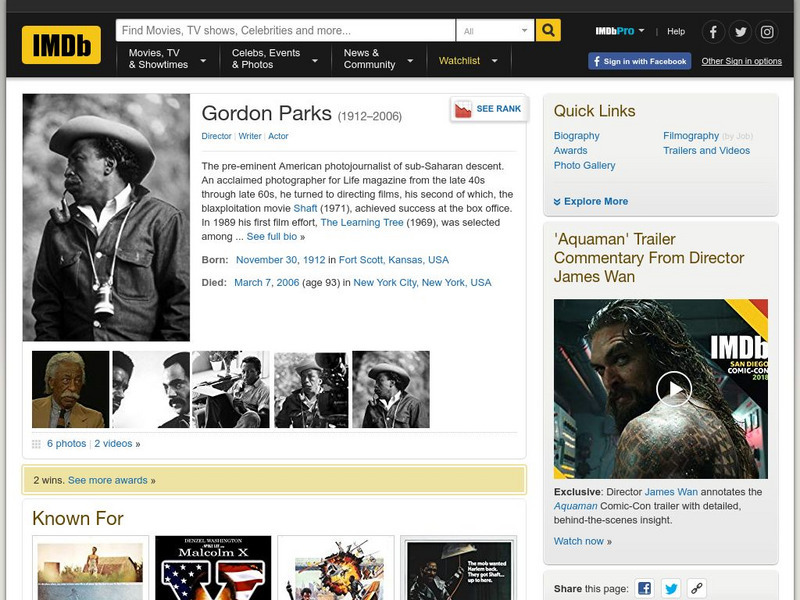Open the italic Aquaman title link

coord(576,506)
